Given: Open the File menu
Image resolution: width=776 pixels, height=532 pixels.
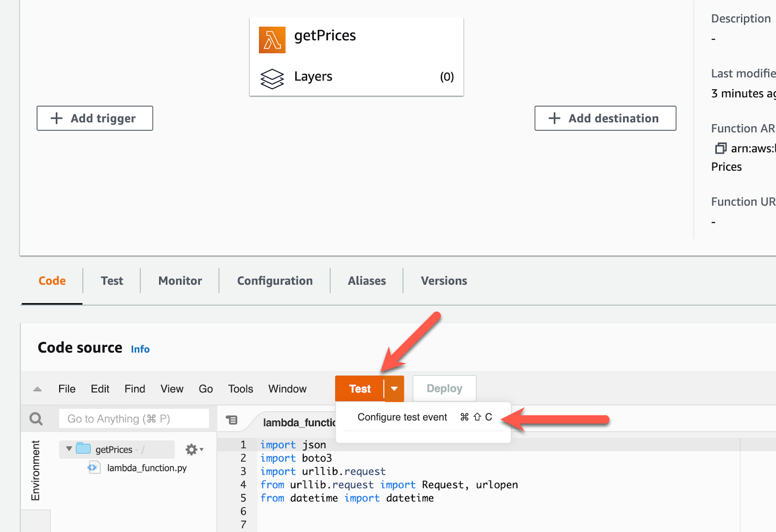Looking at the screenshot, I should point(67,389).
